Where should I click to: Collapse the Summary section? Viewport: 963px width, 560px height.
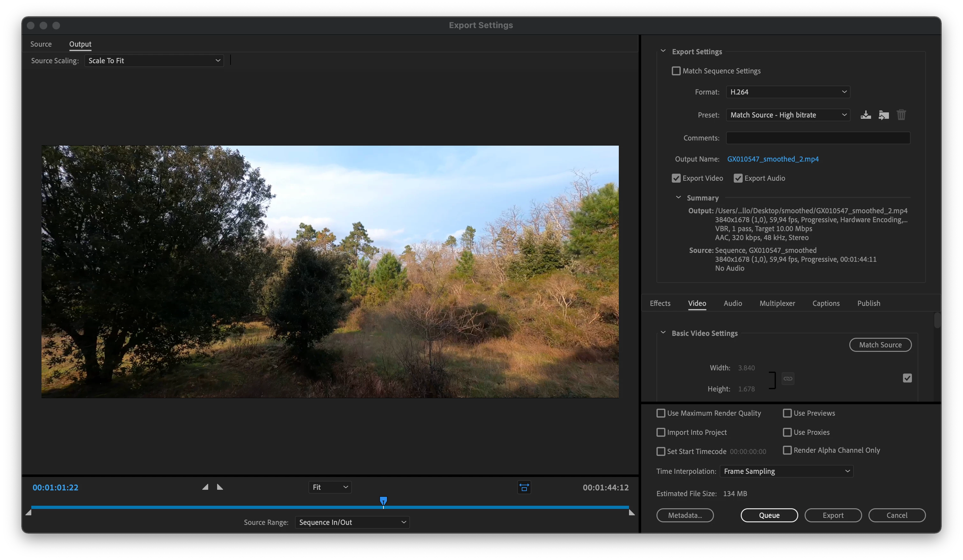click(x=678, y=198)
